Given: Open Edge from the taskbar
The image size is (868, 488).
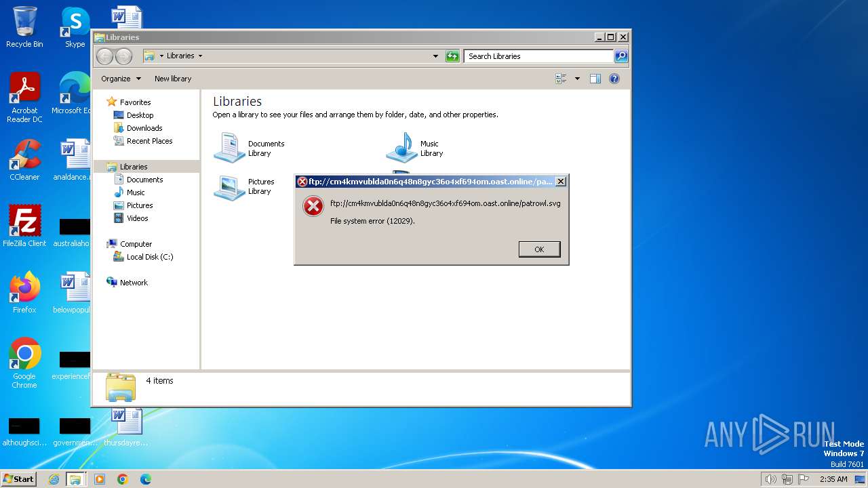Looking at the screenshot, I should pos(146,479).
